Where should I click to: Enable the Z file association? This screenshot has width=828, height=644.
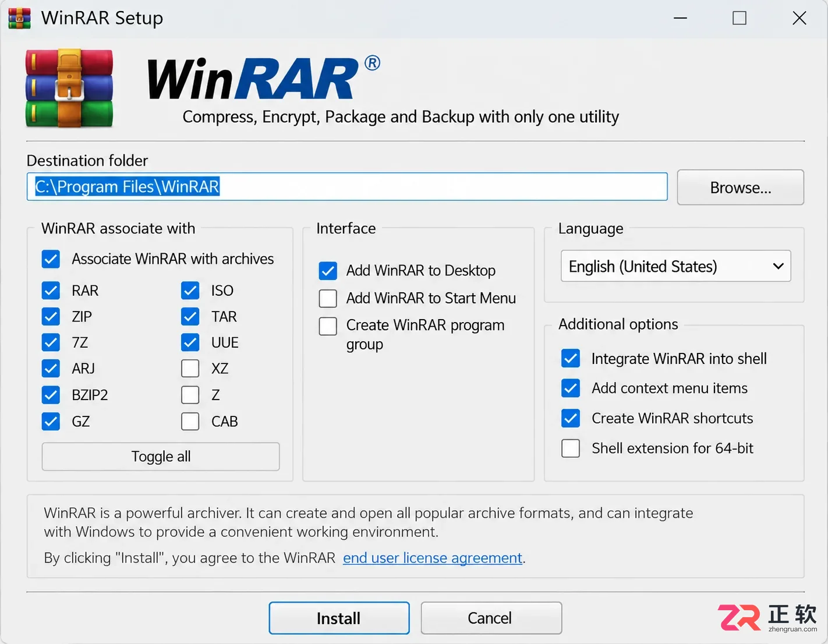[190, 395]
